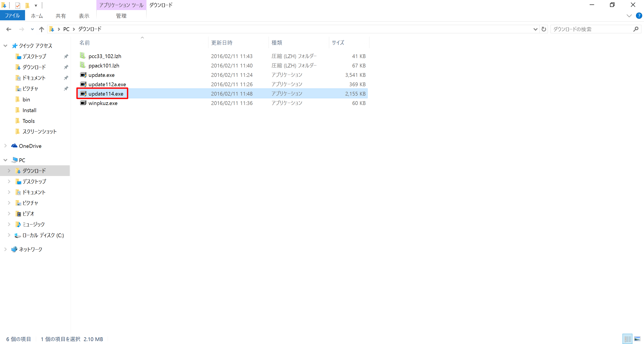Viewport: 644px width, 344px height.
Task: Select the winpkuz.exe application icon
Action: (83, 103)
